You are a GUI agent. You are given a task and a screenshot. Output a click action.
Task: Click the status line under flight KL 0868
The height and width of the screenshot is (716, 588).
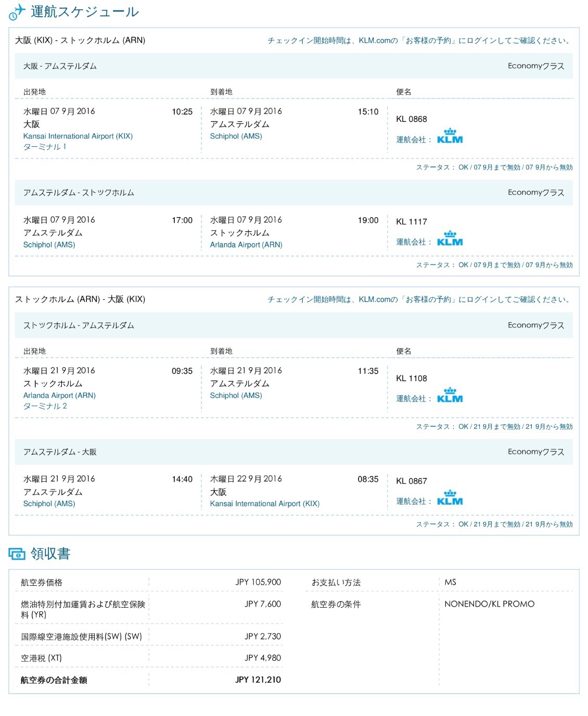(494, 167)
